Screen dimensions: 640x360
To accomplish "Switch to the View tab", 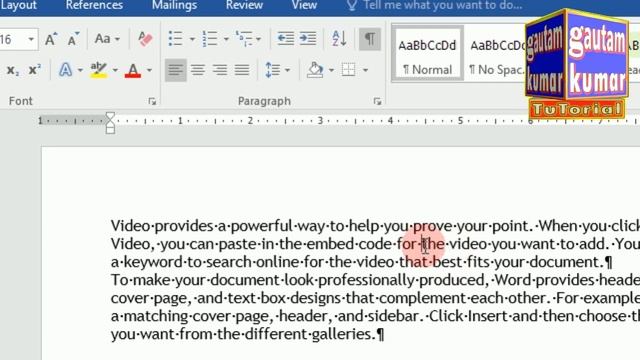I will [x=304, y=5].
